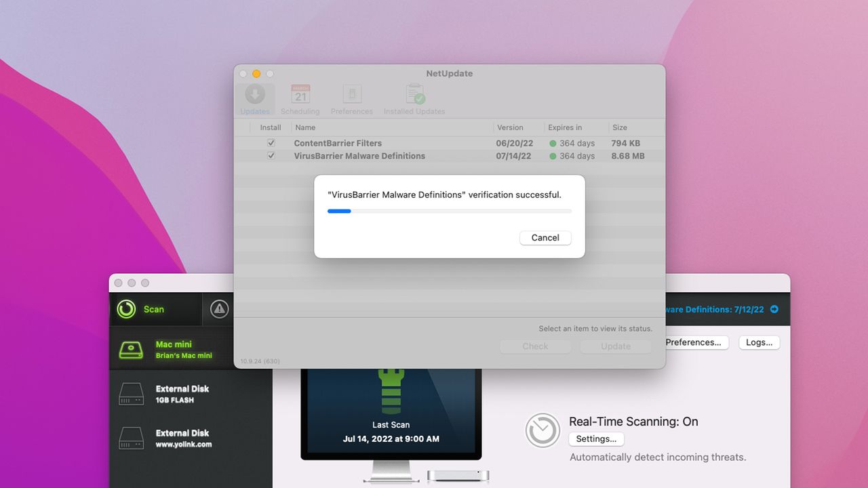Click the green Scan circle icon

126,309
